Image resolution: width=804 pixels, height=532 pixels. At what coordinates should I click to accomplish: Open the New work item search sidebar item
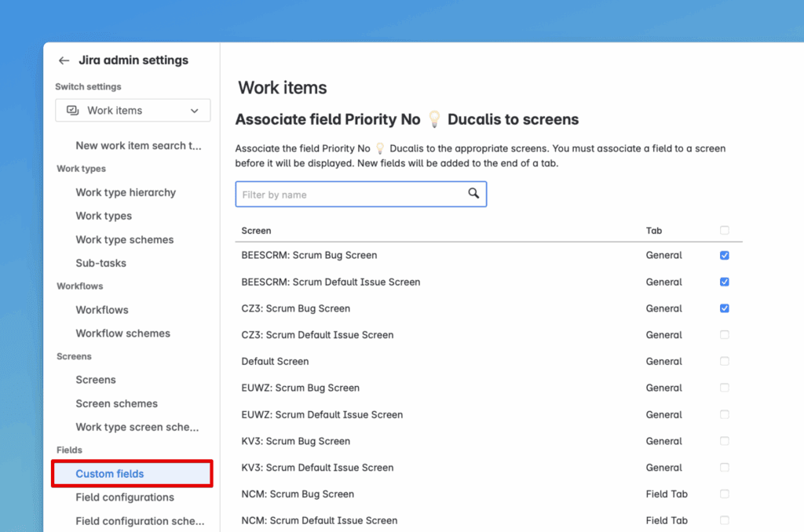(x=138, y=145)
